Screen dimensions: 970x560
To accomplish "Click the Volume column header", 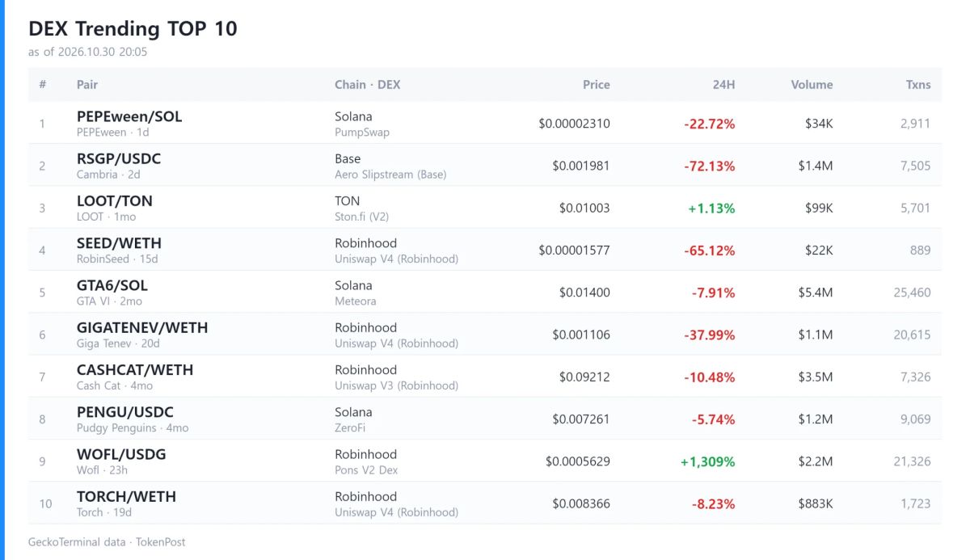I will [812, 84].
